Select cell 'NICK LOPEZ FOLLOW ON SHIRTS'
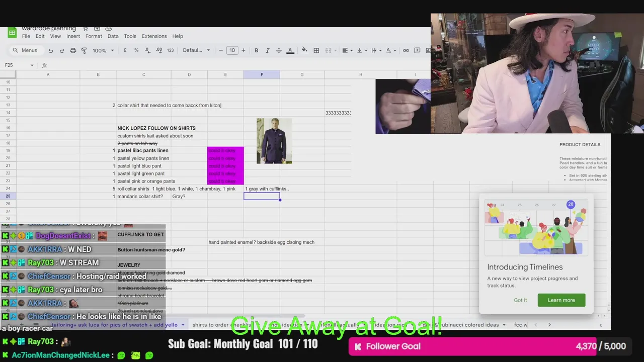The image size is (644, 362). [156, 128]
